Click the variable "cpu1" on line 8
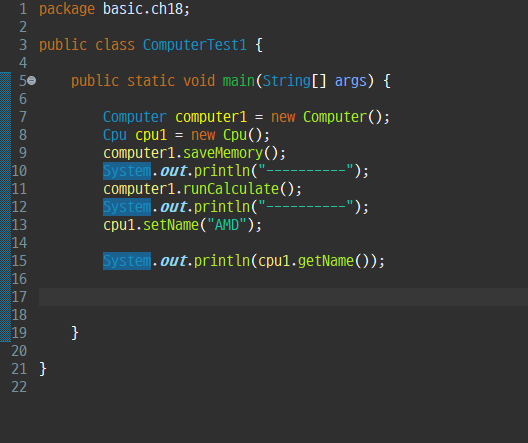 (151, 135)
